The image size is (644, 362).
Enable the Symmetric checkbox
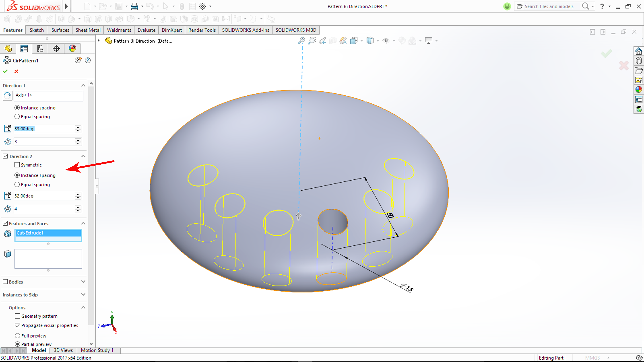pos(17,165)
